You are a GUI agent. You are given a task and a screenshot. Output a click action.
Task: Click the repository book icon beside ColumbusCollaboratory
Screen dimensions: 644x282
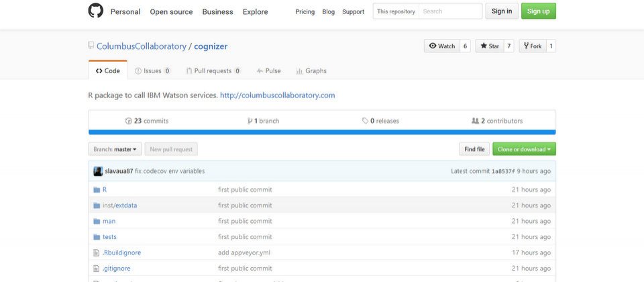(x=91, y=46)
